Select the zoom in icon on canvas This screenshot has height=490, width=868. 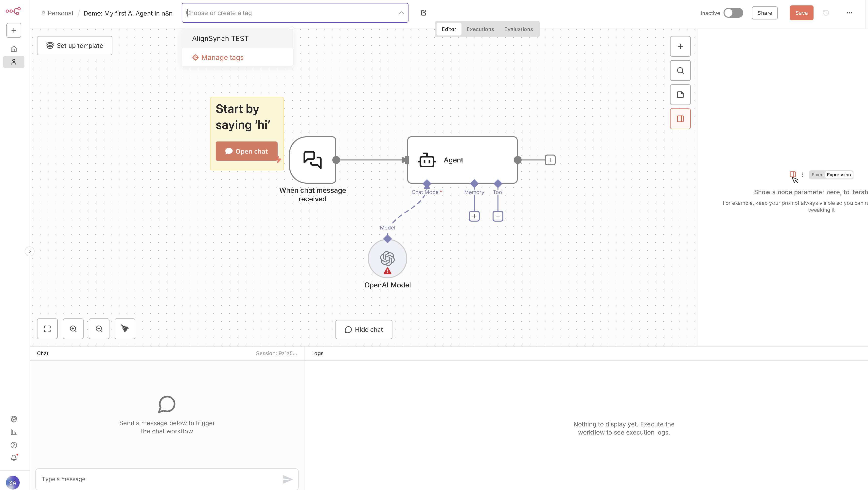click(x=73, y=329)
